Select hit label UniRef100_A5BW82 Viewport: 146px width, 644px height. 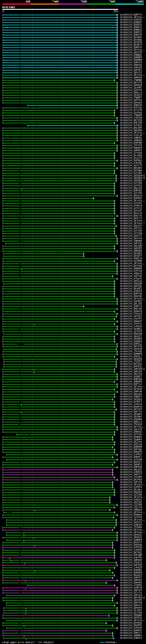pos(131,55)
